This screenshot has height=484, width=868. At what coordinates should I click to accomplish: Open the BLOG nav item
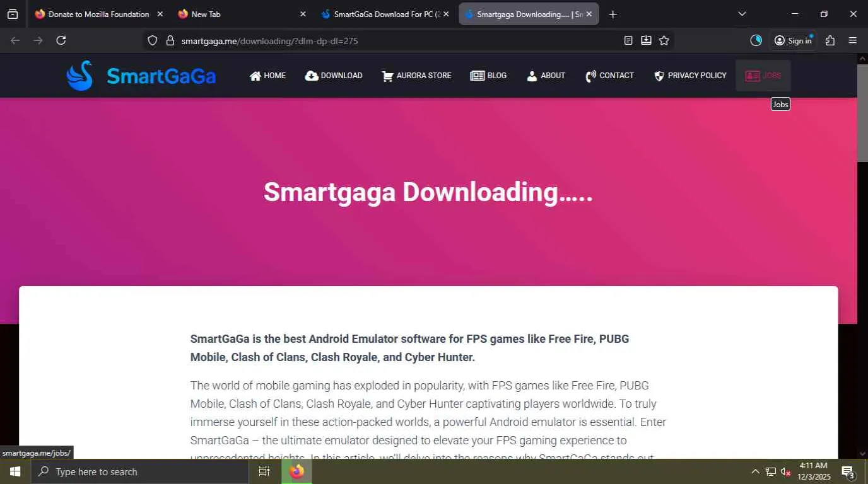click(x=488, y=76)
